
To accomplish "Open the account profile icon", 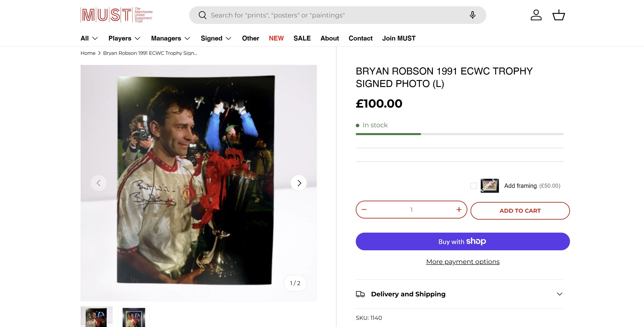I will tap(536, 15).
